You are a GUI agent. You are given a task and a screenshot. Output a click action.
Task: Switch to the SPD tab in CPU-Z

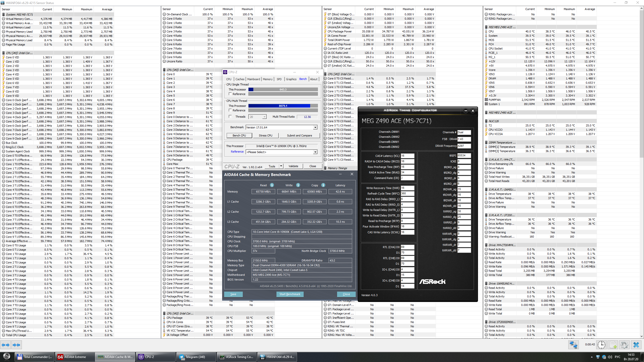(x=279, y=79)
